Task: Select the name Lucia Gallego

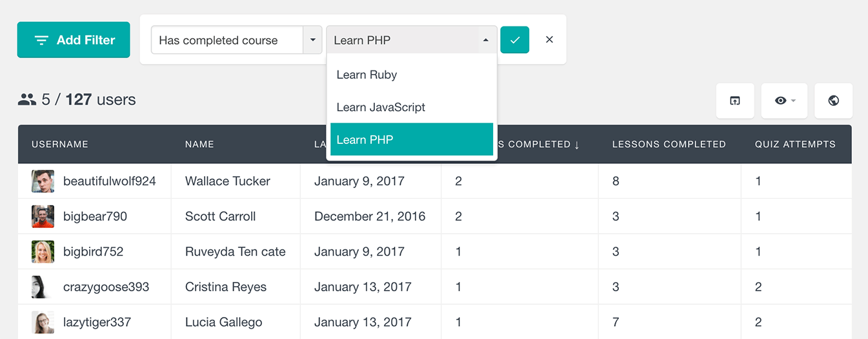Action: pyautogui.click(x=224, y=322)
